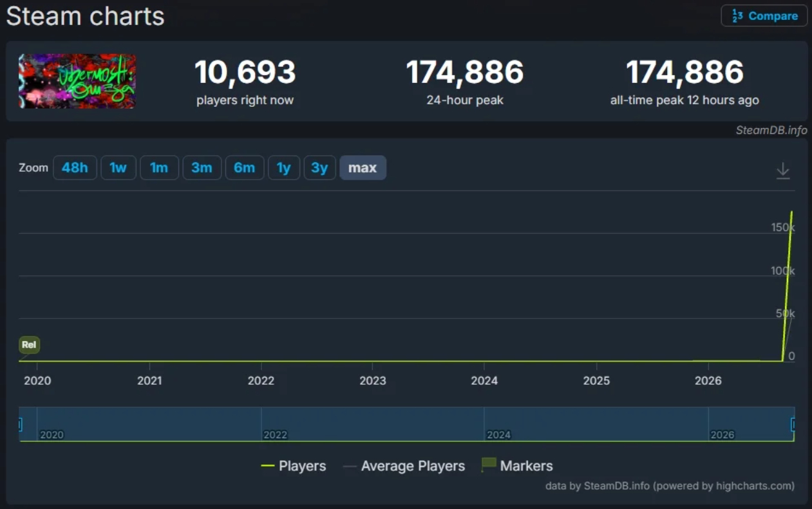Click the highcharts.com data credit
The image size is (812, 509).
click(x=670, y=486)
